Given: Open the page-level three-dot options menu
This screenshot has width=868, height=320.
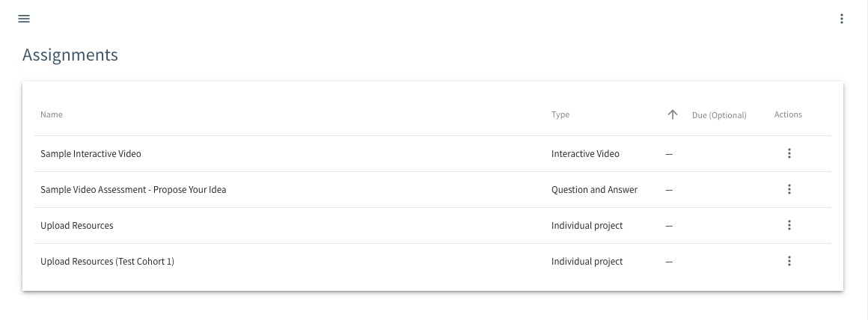Looking at the screenshot, I should coord(841,19).
